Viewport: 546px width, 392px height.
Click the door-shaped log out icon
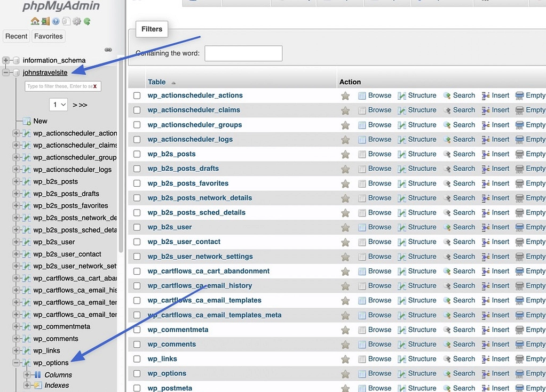click(45, 21)
